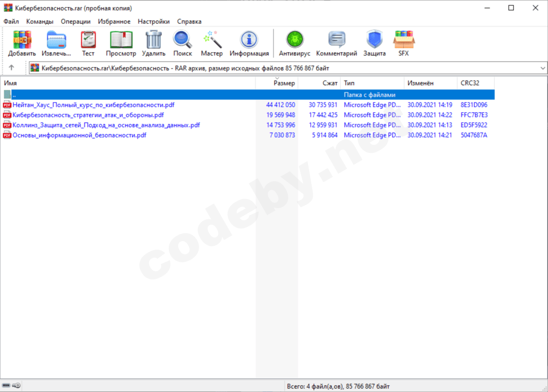Click the drive icon in status bar
Screen dimensions: 548x392
(6, 385)
